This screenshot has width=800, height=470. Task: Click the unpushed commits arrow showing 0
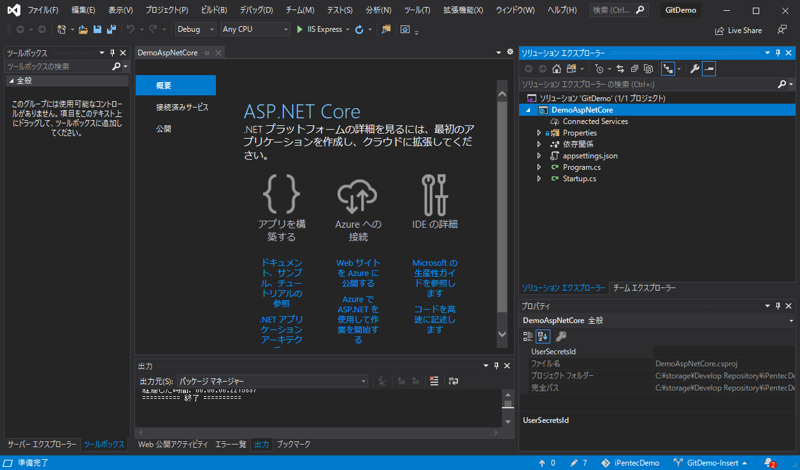coord(547,463)
